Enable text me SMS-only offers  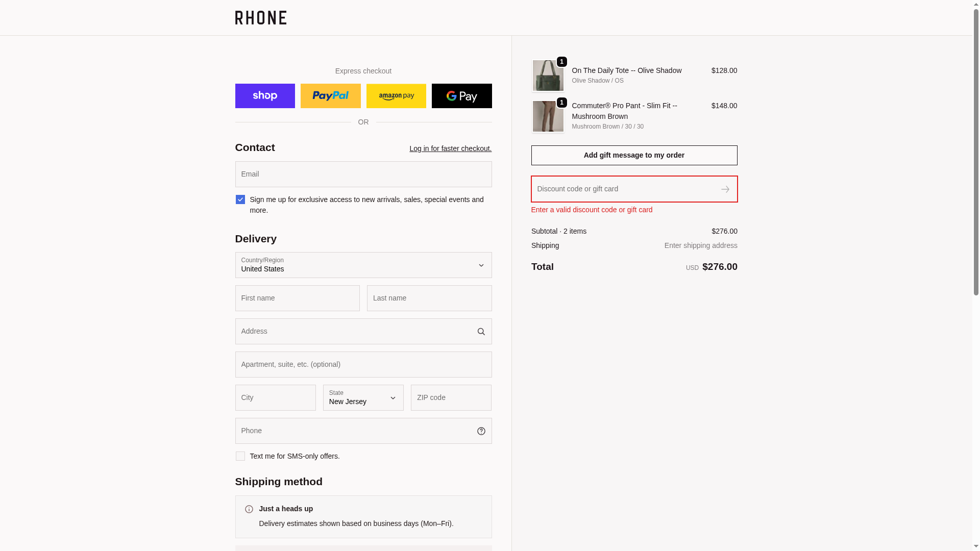click(x=240, y=456)
